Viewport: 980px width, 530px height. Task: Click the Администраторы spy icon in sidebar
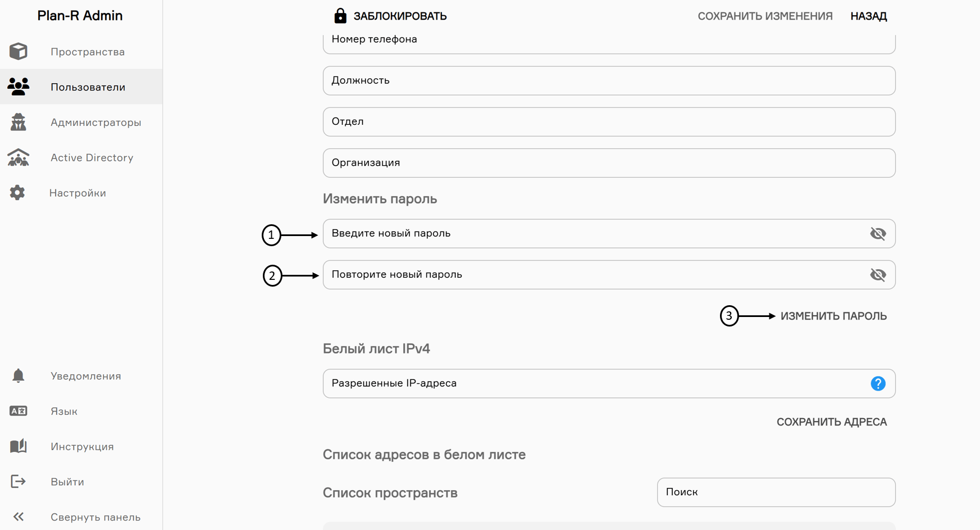19,122
